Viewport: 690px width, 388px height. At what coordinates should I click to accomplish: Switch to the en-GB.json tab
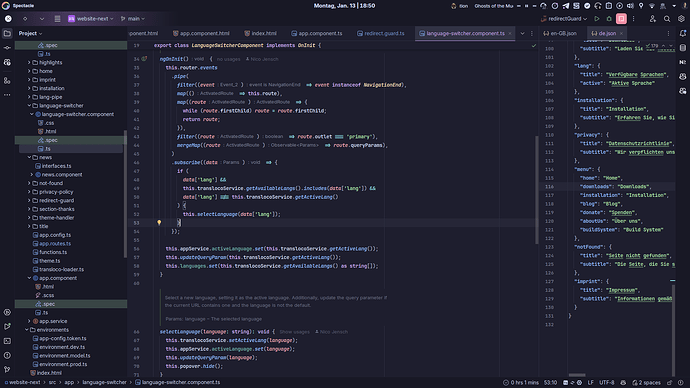pyautogui.click(x=560, y=33)
